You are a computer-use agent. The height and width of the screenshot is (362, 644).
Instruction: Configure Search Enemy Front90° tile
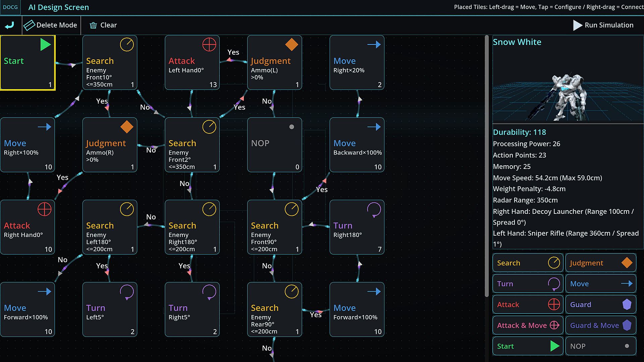click(275, 227)
